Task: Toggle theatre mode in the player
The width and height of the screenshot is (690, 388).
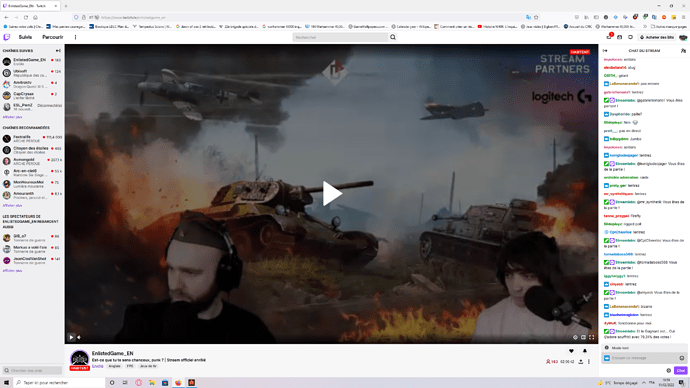Action: (583, 337)
